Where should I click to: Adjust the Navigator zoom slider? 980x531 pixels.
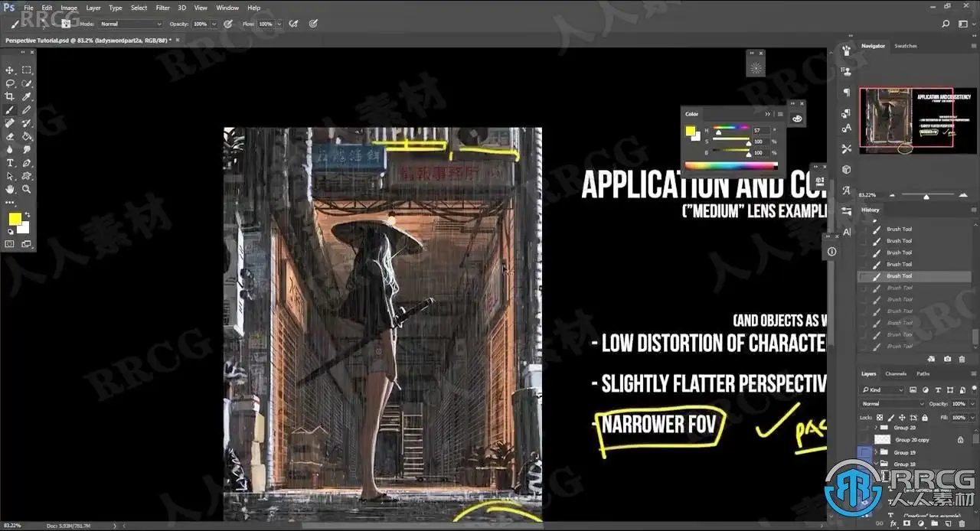pyautogui.click(x=927, y=196)
